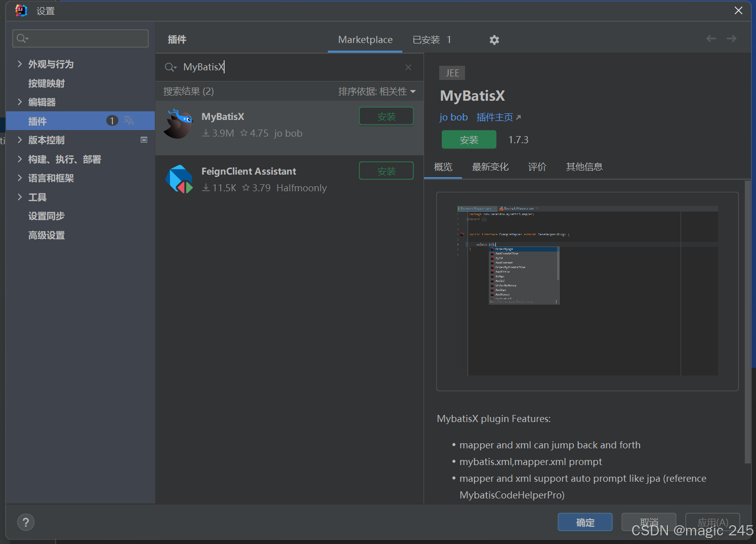Click the FeignClient Assistant plugin icon

click(x=179, y=179)
